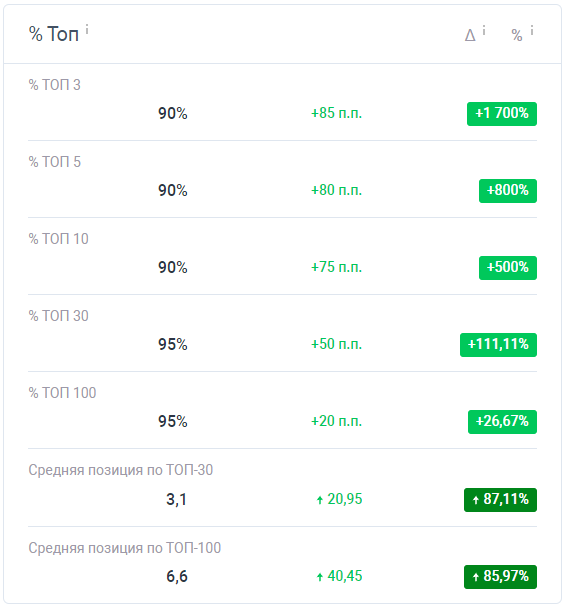This screenshot has width=571, height=612.
Task: Click info icon beside % Топ title
Action: pos(87,29)
